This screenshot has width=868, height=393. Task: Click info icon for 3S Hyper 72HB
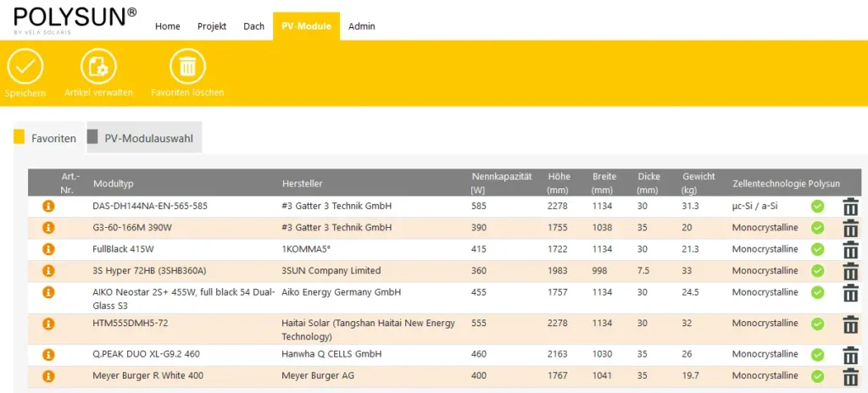(48, 271)
